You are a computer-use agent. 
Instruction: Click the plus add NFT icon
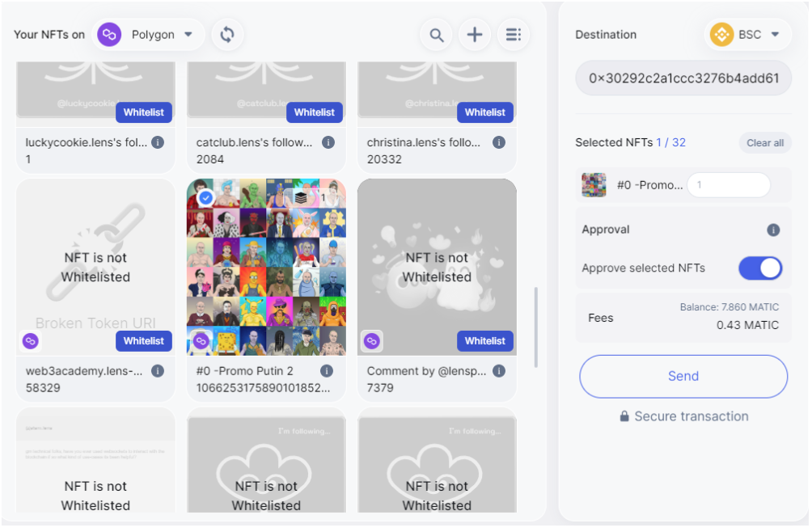475,35
